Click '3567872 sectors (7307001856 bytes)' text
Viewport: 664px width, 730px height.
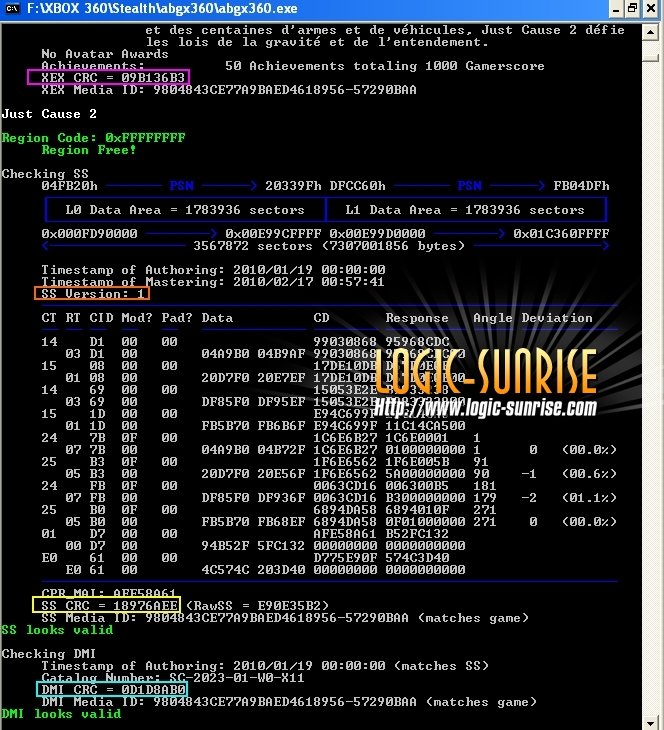point(329,246)
